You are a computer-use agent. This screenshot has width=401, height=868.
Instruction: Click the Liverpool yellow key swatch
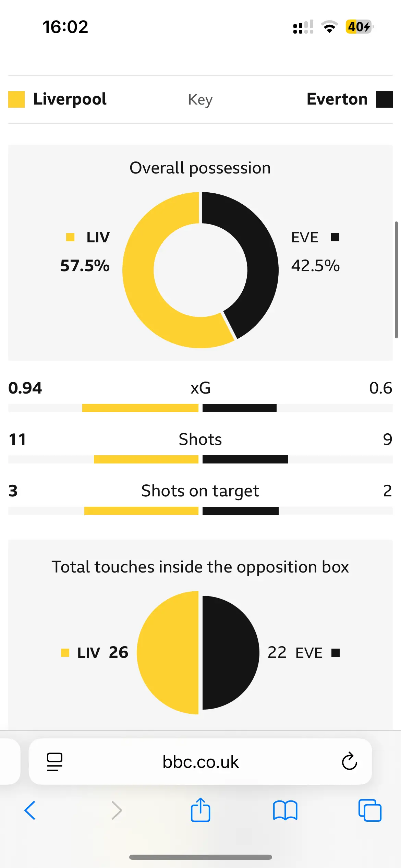click(16, 99)
